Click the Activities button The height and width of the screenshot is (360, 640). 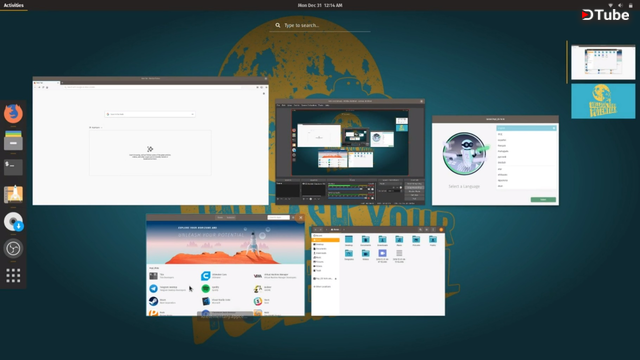[13, 5]
